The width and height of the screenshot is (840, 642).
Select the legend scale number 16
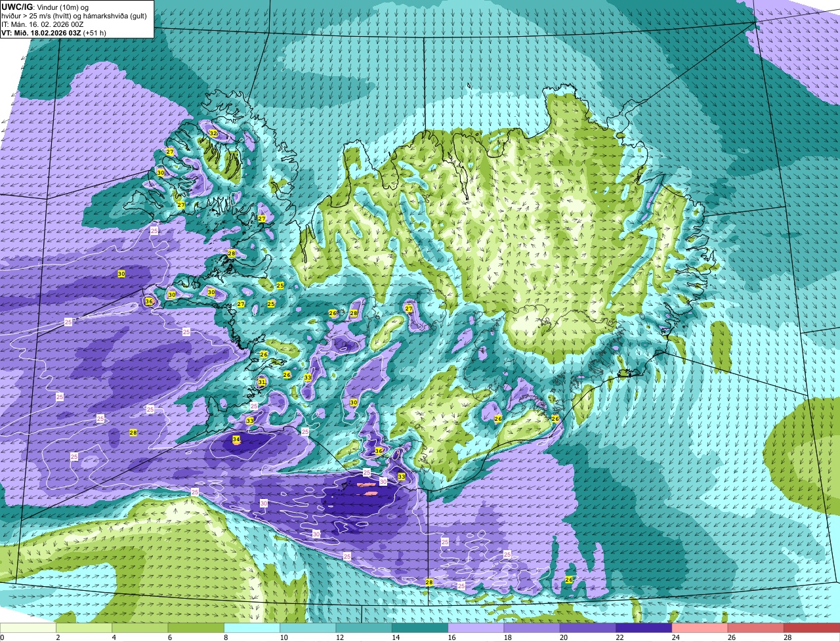point(451,637)
